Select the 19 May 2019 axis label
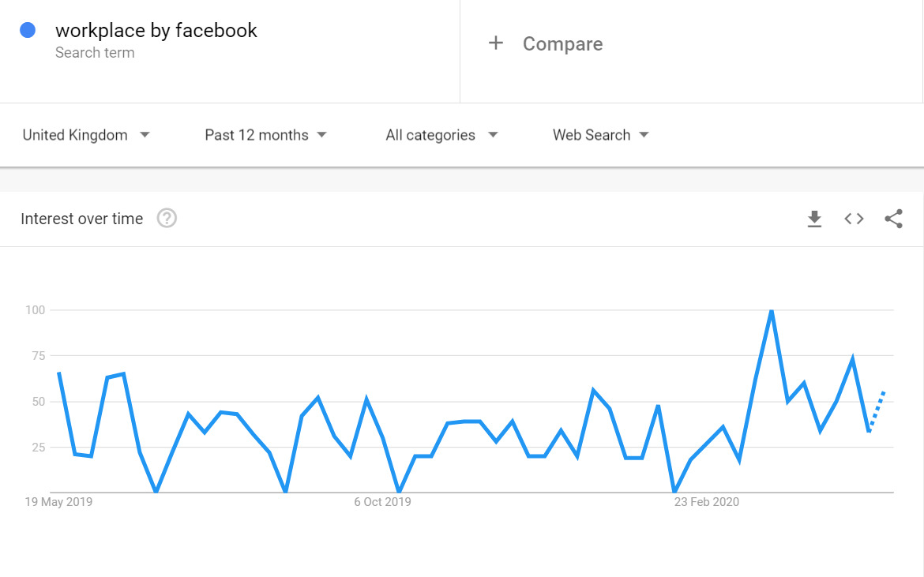Screen dimensions: 924x577 [x=58, y=502]
